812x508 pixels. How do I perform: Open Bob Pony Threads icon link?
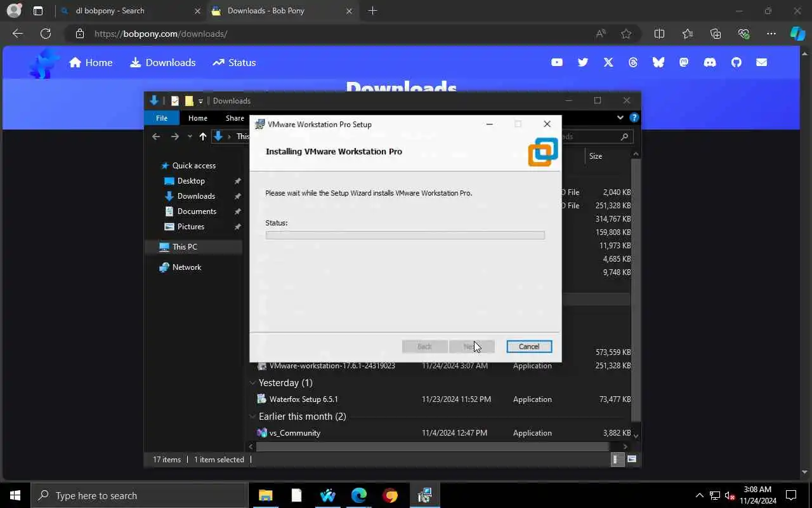[633, 62]
